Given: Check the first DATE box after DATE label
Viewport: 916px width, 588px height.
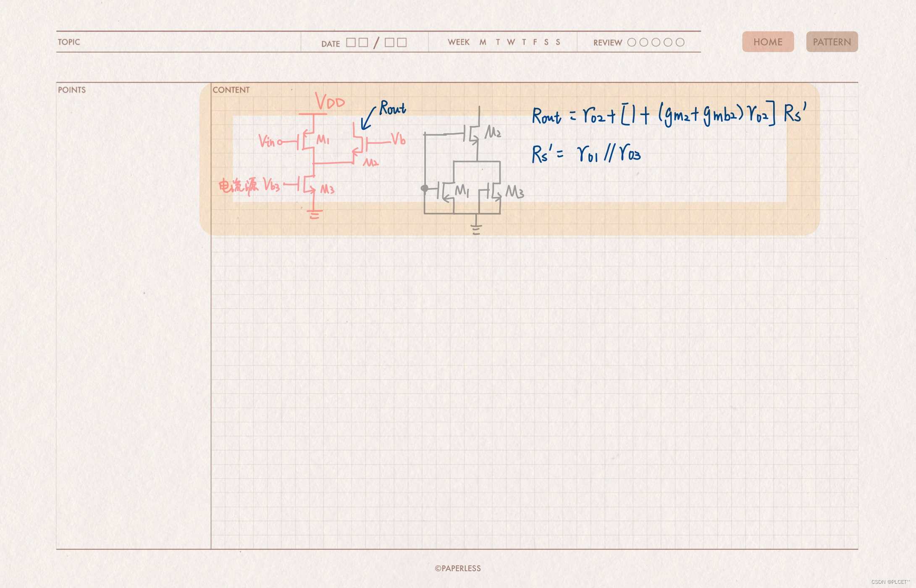Looking at the screenshot, I should [351, 42].
